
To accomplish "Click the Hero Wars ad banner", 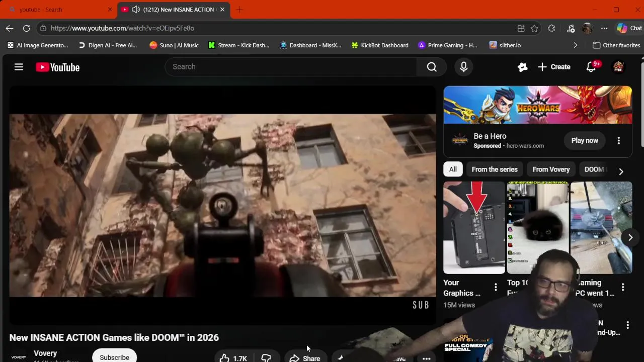I will pyautogui.click(x=537, y=105).
